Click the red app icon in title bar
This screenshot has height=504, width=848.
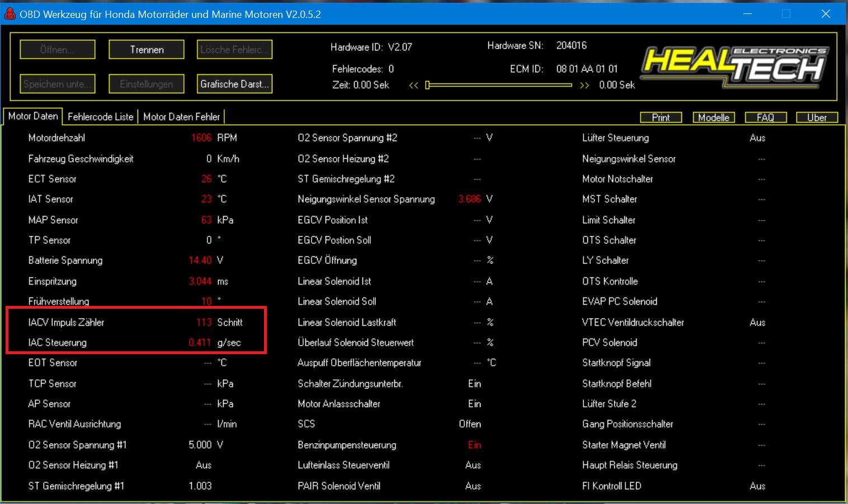[x=10, y=14]
